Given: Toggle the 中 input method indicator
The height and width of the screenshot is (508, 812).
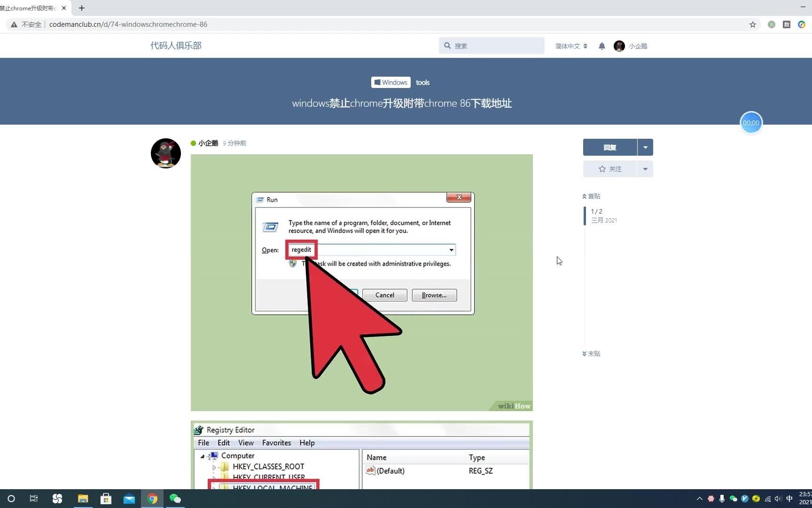Looking at the screenshot, I should pyautogui.click(x=789, y=499).
